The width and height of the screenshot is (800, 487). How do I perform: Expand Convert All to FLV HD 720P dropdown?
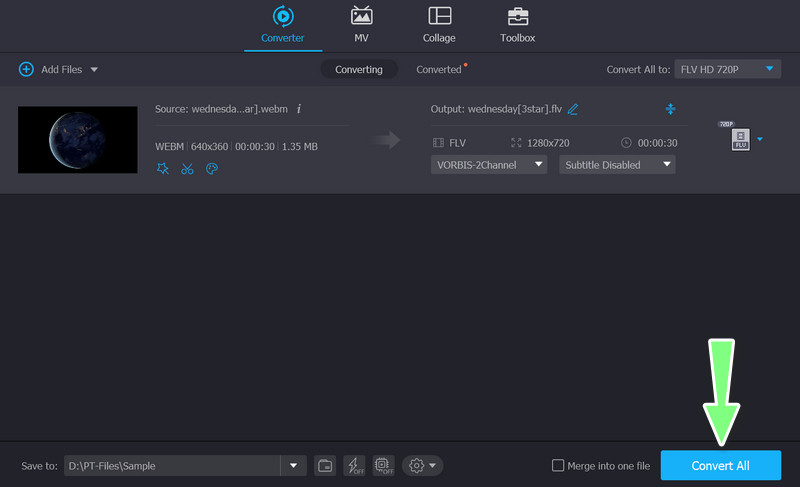[727, 69]
